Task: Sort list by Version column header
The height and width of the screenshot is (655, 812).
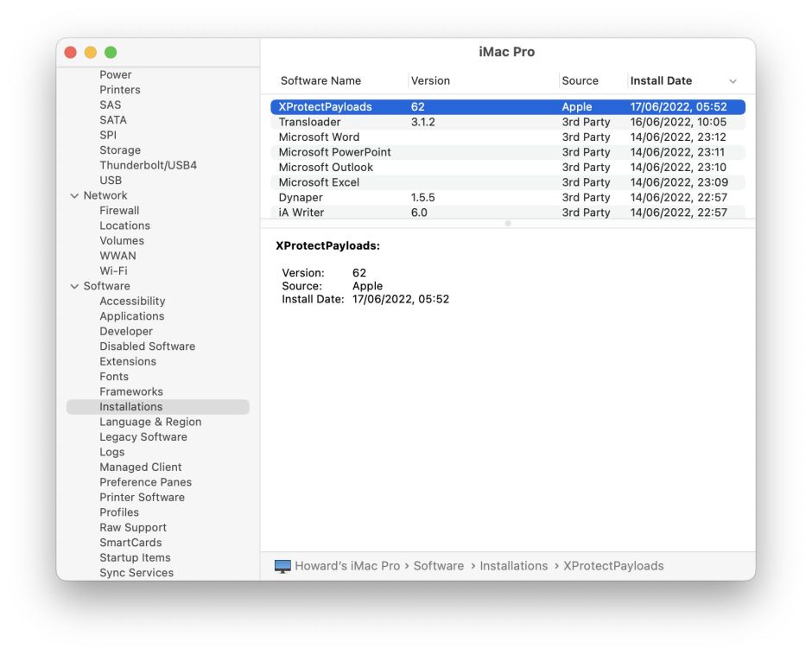Action: point(430,81)
